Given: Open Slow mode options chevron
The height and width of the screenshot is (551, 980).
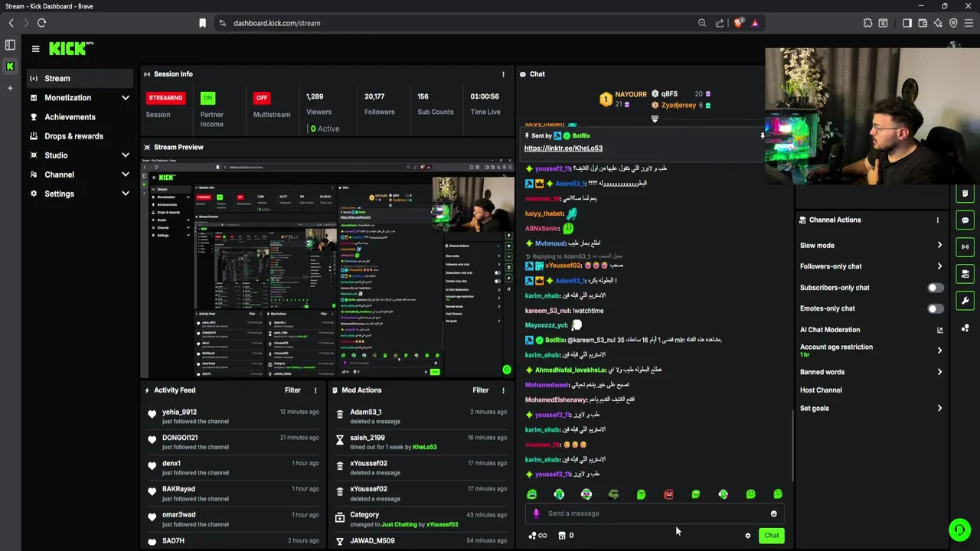Looking at the screenshot, I should [x=939, y=246].
